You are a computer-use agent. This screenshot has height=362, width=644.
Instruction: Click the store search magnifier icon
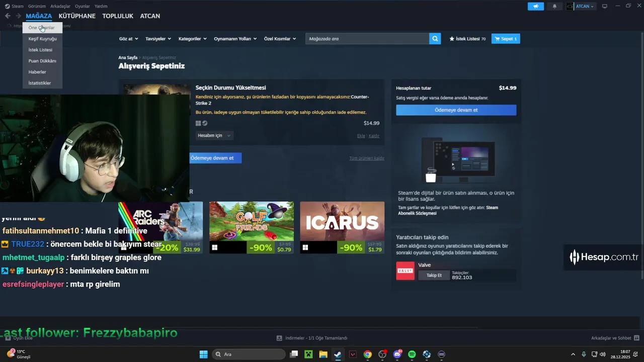[x=435, y=39]
